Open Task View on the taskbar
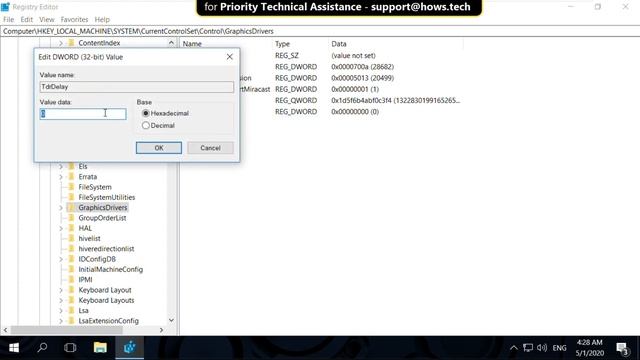This screenshot has height=360, width=640. click(x=70, y=348)
